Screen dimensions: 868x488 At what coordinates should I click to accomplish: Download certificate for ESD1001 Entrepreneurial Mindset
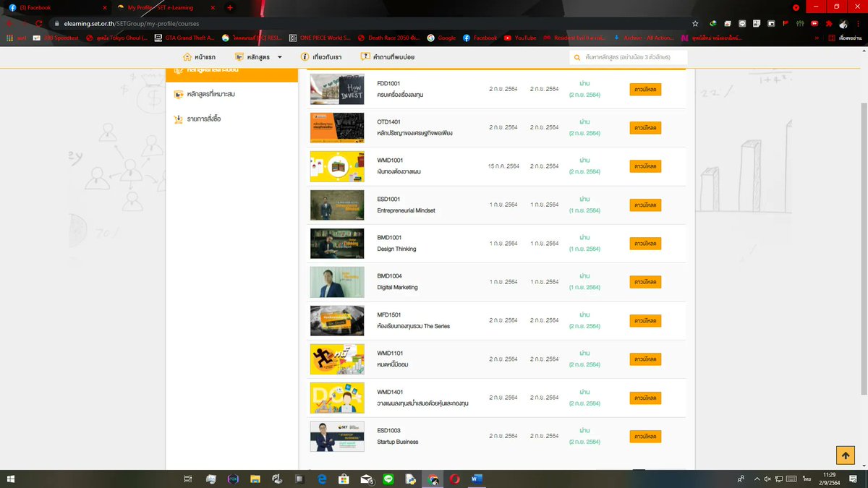pyautogui.click(x=645, y=205)
